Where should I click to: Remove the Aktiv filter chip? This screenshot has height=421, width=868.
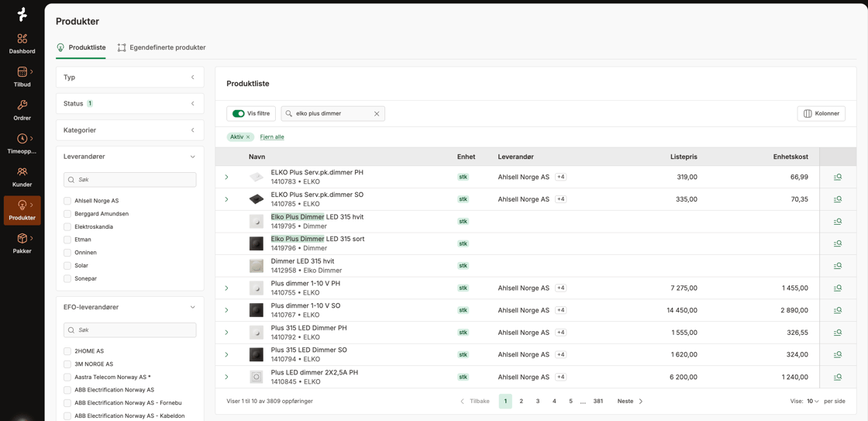pyautogui.click(x=248, y=136)
